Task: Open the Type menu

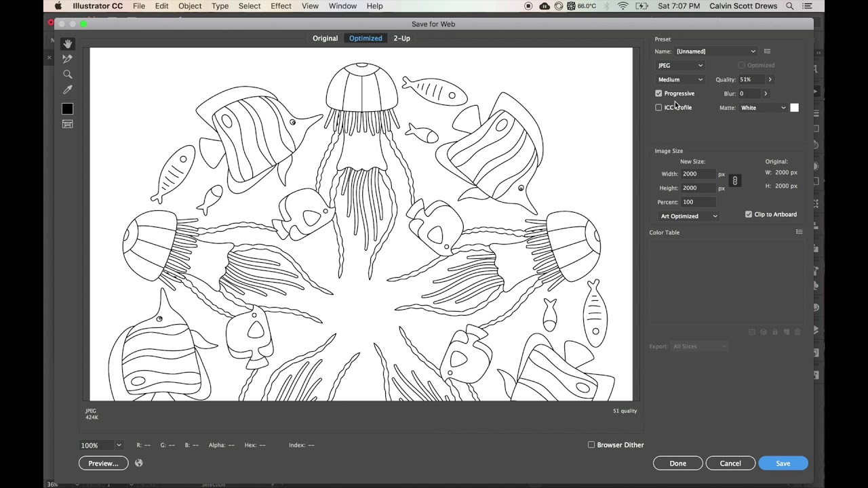Action: pyautogui.click(x=220, y=6)
